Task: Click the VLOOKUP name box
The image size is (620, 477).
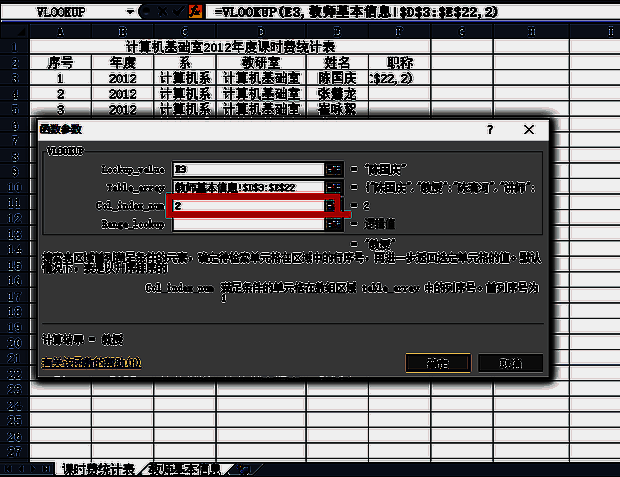Action: click(63, 12)
